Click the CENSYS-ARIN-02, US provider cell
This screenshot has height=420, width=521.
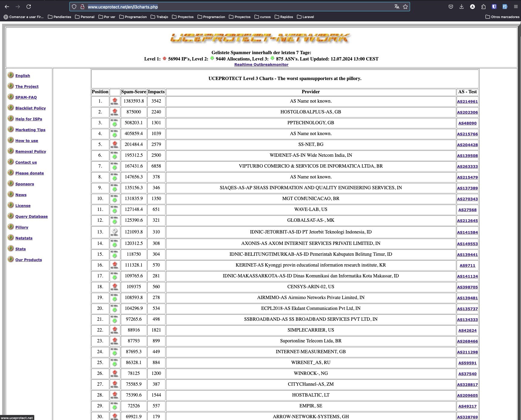coord(311,287)
